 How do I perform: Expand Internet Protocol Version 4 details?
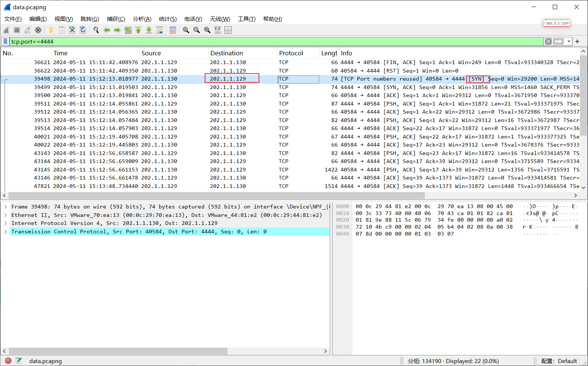tap(6, 223)
